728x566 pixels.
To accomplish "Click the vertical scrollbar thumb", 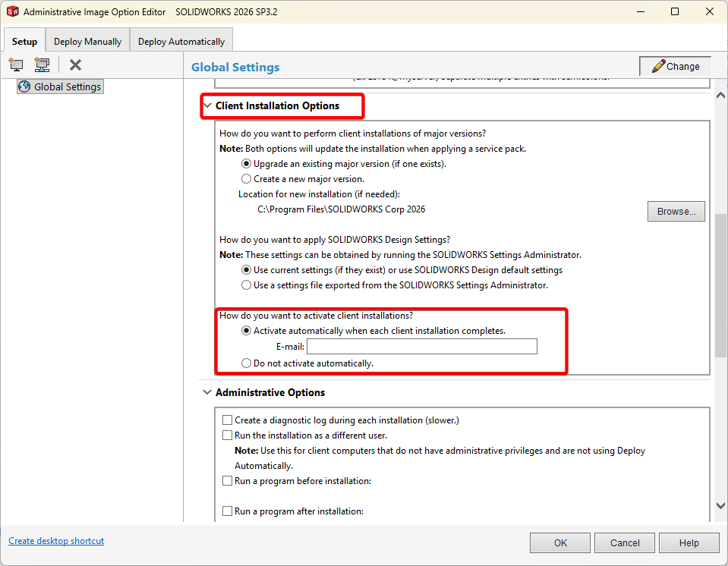I will pos(720,285).
